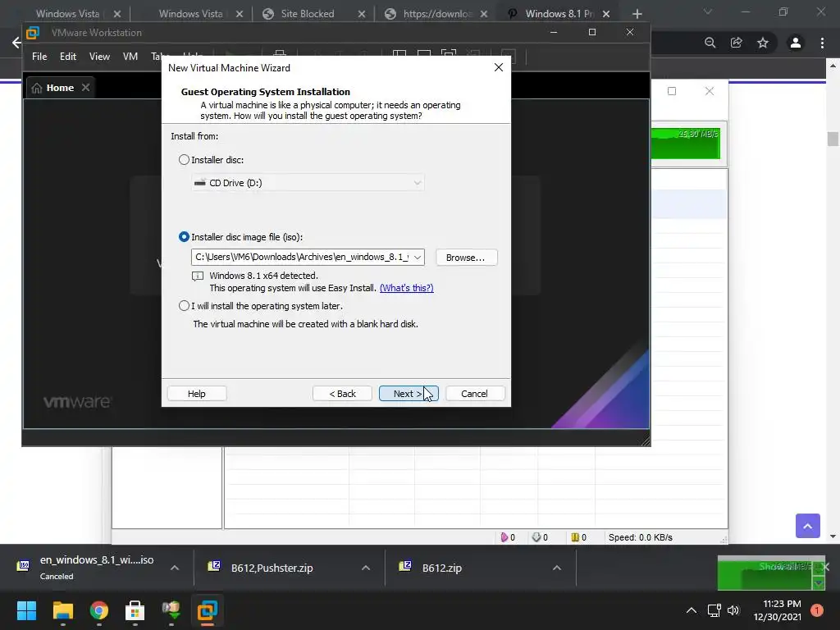The image size is (840, 630).
Task: Open the File menu in VMware Workstation
Action: click(39, 57)
